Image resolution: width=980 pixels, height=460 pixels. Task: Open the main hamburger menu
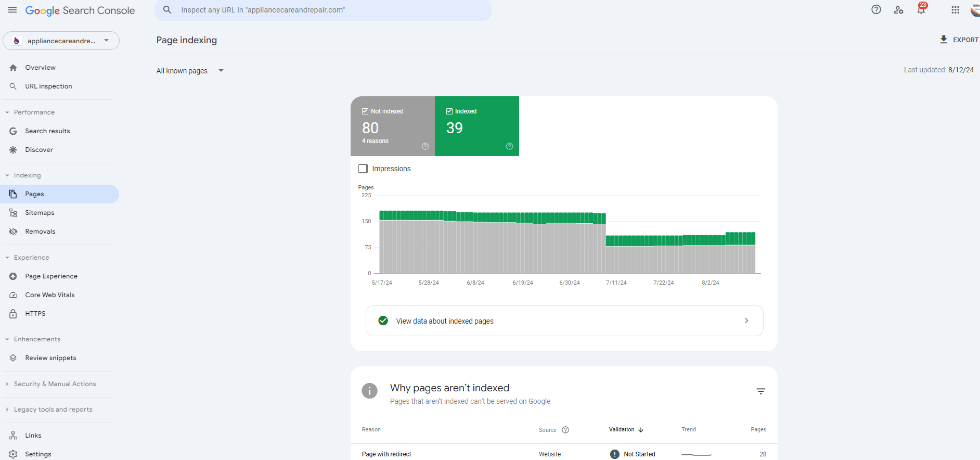pos(12,10)
